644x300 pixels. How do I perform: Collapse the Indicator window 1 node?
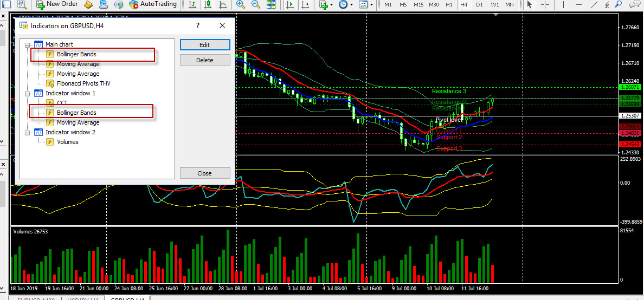(27, 93)
